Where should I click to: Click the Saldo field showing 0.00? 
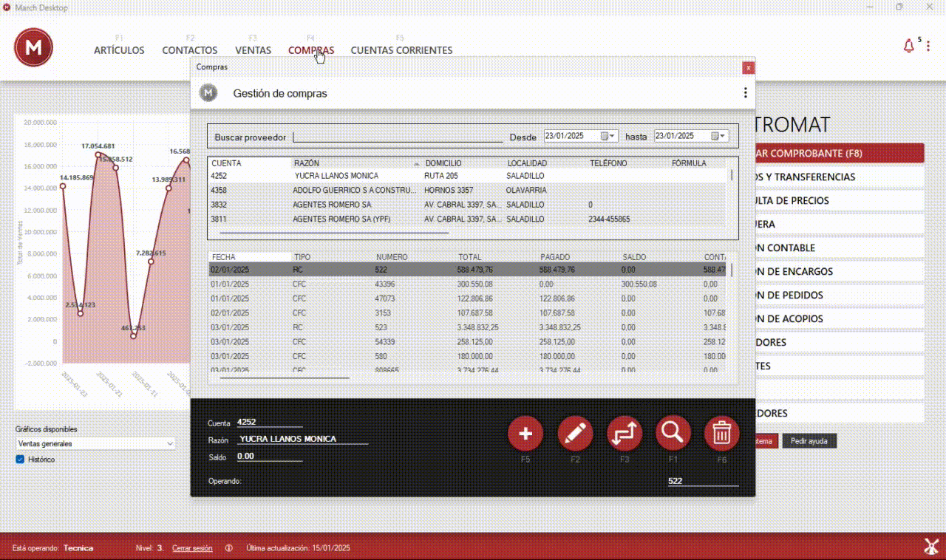point(270,457)
